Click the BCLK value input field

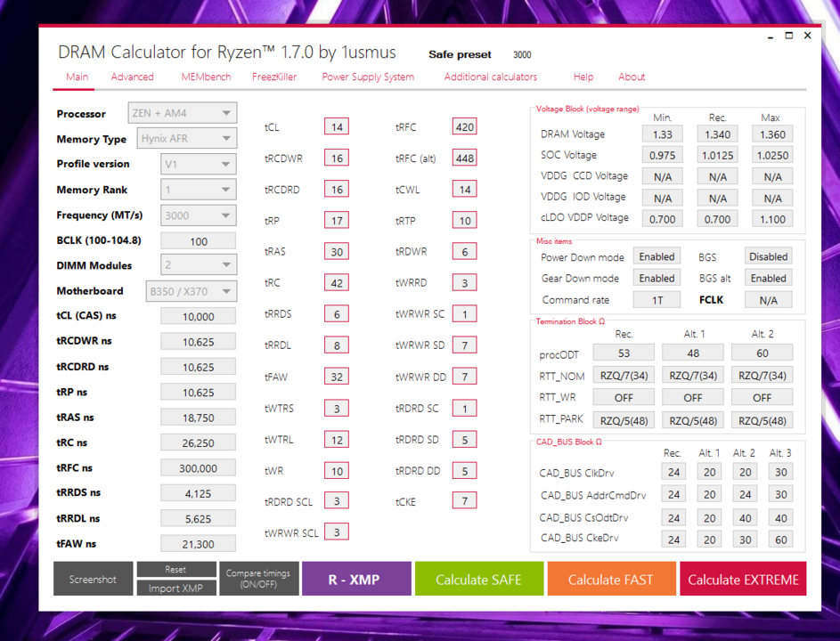pos(198,241)
